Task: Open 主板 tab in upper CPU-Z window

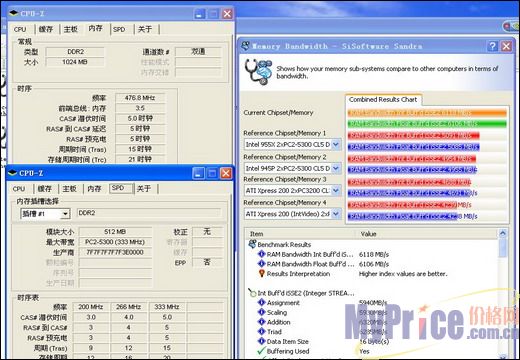Action: pos(71,29)
